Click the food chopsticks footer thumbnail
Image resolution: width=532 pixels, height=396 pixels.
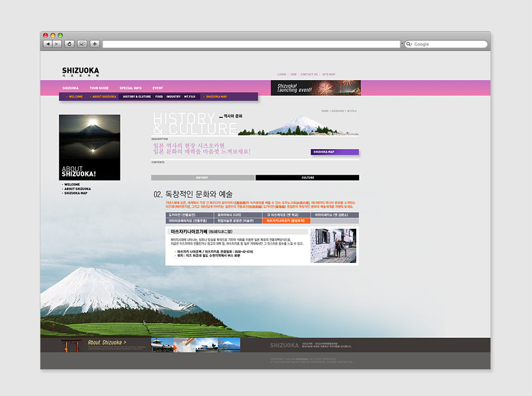click(184, 345)
